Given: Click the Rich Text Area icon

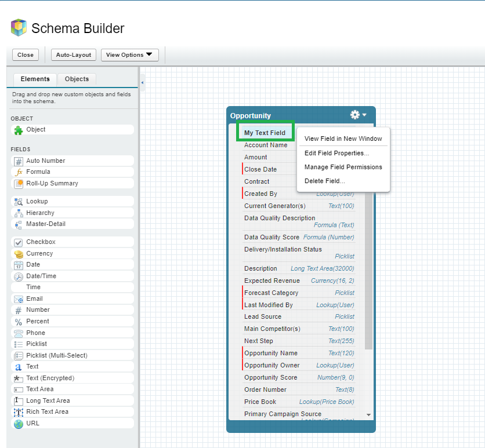Looking at the screenshot, I should (x=19, y=412).
